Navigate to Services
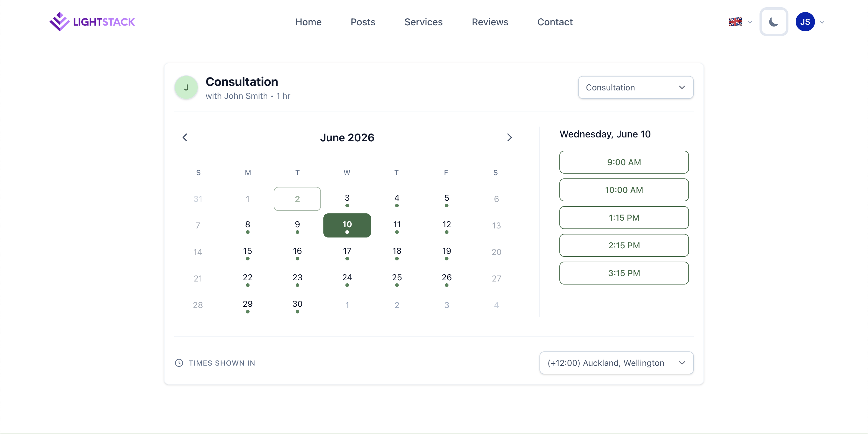 coord(423,22)
